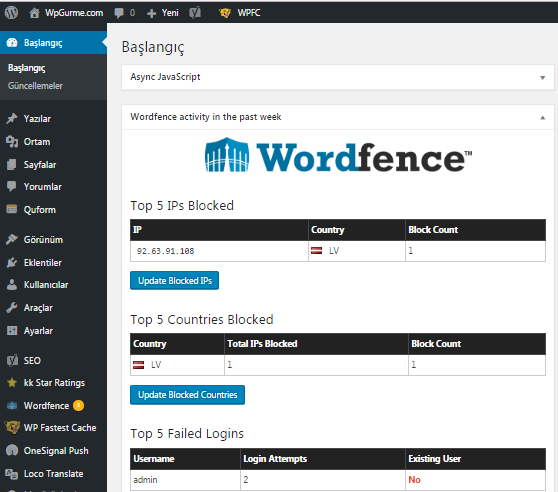Click the Eklentiler plugin icon

coord(12,263)
